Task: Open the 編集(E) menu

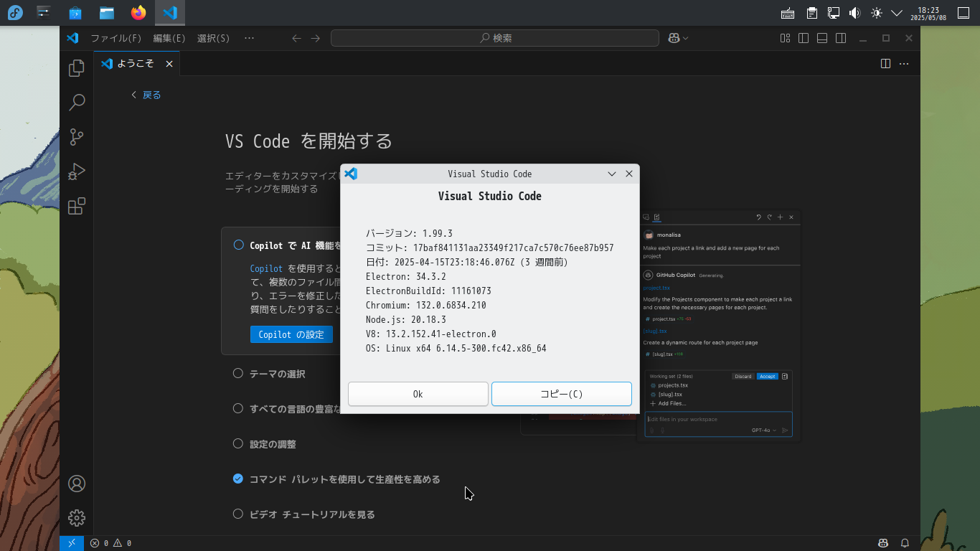Action: (169, 38)
